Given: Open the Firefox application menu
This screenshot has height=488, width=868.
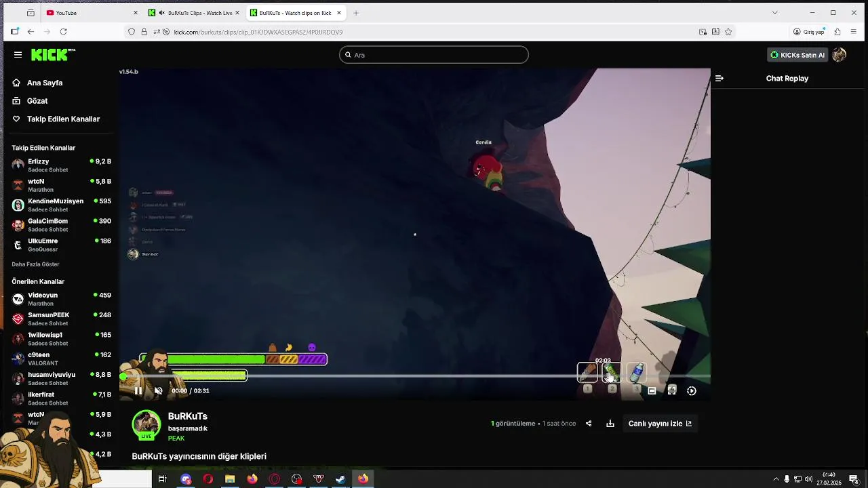Looking at the screenshot, I should coord(854,32).
